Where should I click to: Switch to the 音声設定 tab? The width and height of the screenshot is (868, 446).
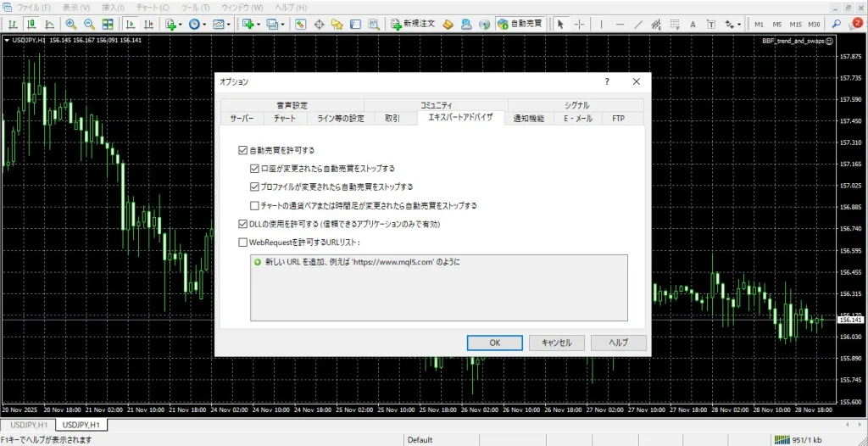[x=292, y=105]
